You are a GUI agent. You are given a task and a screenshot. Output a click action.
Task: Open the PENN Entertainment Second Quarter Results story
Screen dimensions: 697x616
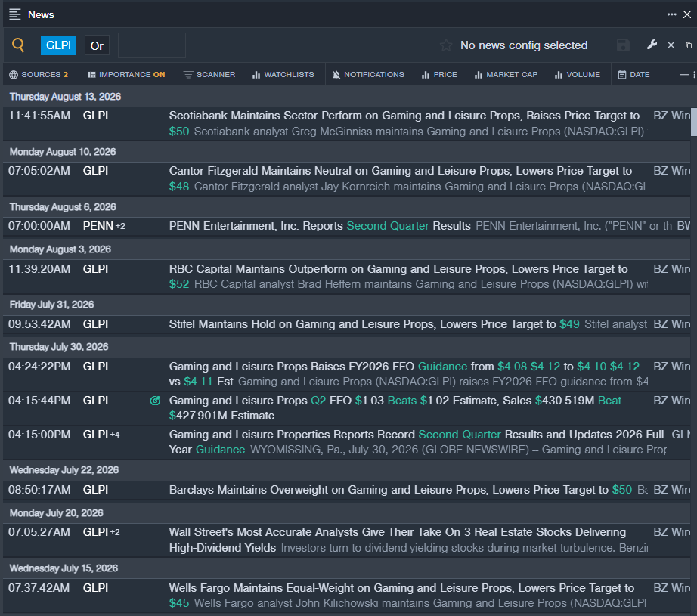click(x=320, y=226)
